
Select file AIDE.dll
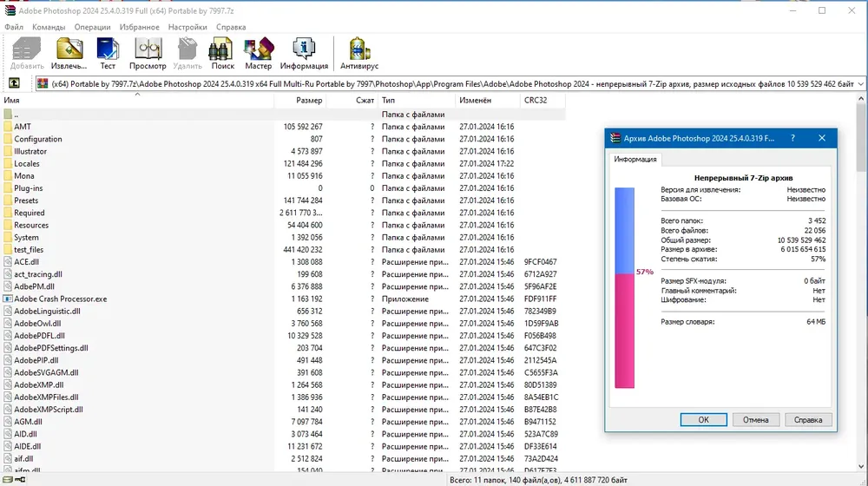[x=282, y=446]
